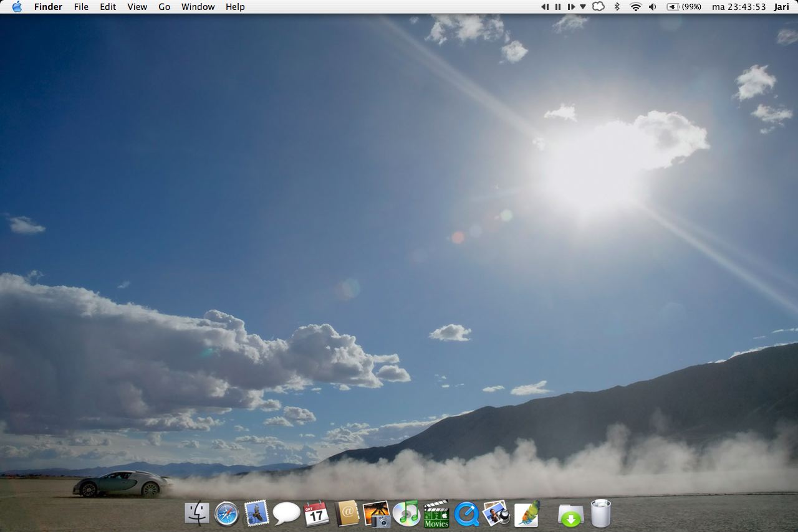Open the Go menu
This screenshot has height=532, width=798.
click(163, 7)
